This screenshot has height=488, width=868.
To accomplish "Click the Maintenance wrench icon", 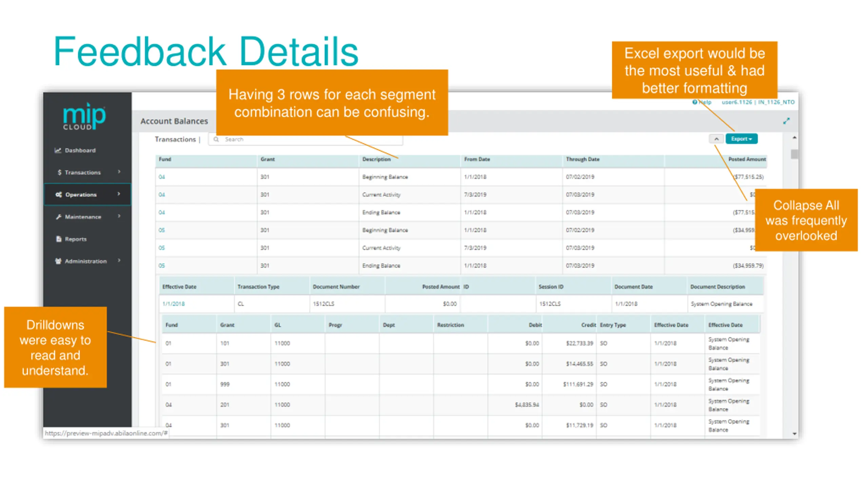I will pyautogui.click(x=59, y=217).
